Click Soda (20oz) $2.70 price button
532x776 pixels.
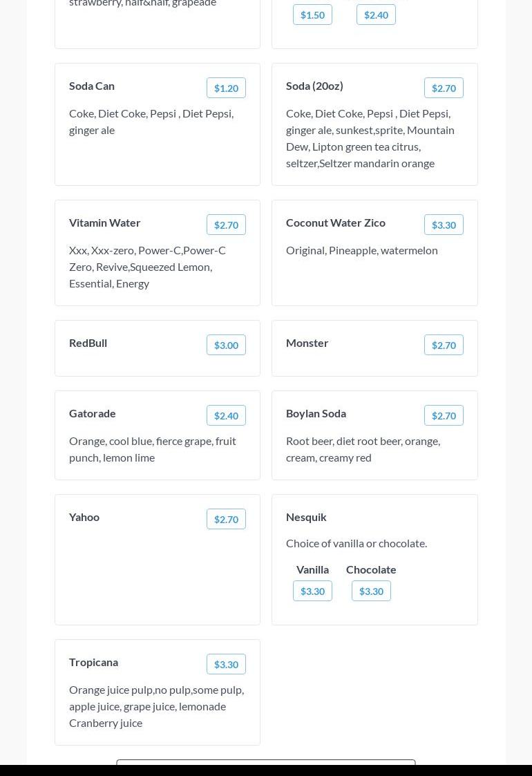point(444,88)
